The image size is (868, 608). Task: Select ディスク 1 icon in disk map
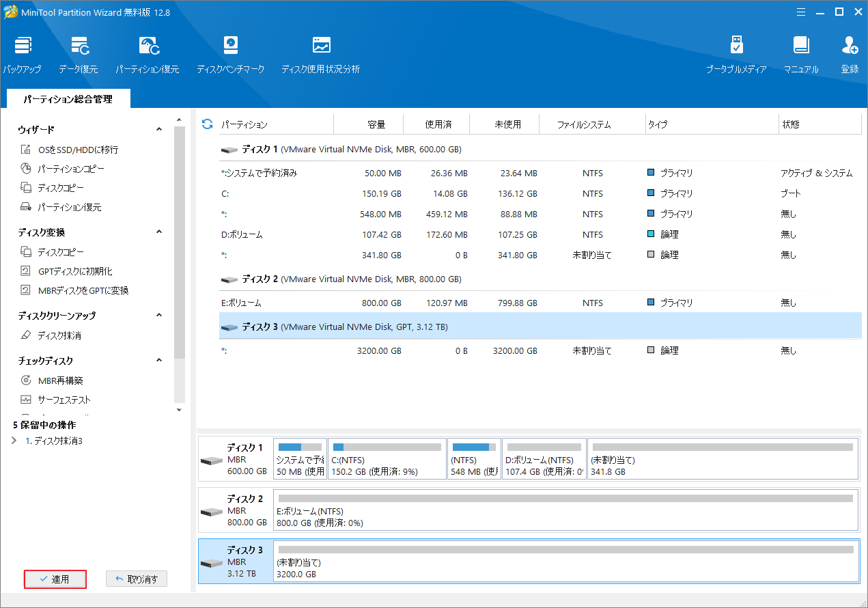click(212, 460)
